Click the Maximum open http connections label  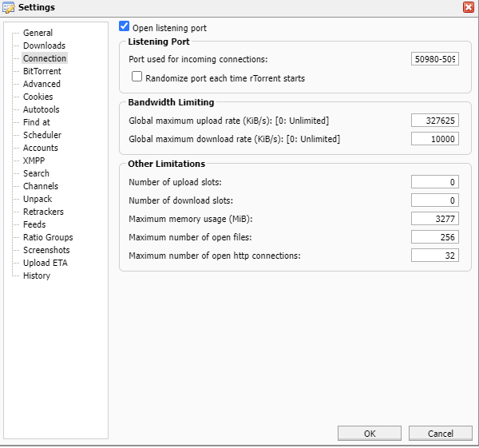click(215, 256)
